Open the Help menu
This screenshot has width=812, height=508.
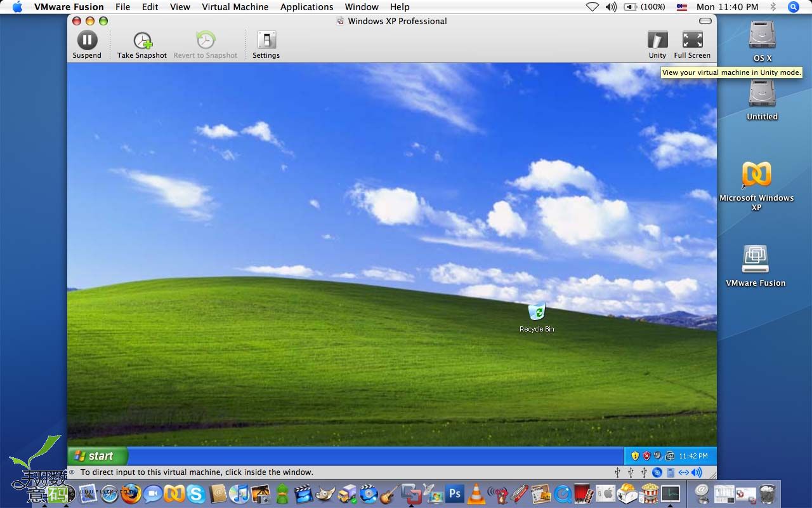click(x=400, y=7)
